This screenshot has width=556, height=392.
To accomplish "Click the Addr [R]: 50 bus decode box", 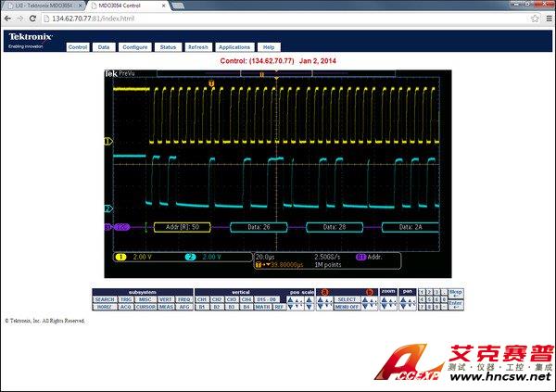I will tap(183, 227).
